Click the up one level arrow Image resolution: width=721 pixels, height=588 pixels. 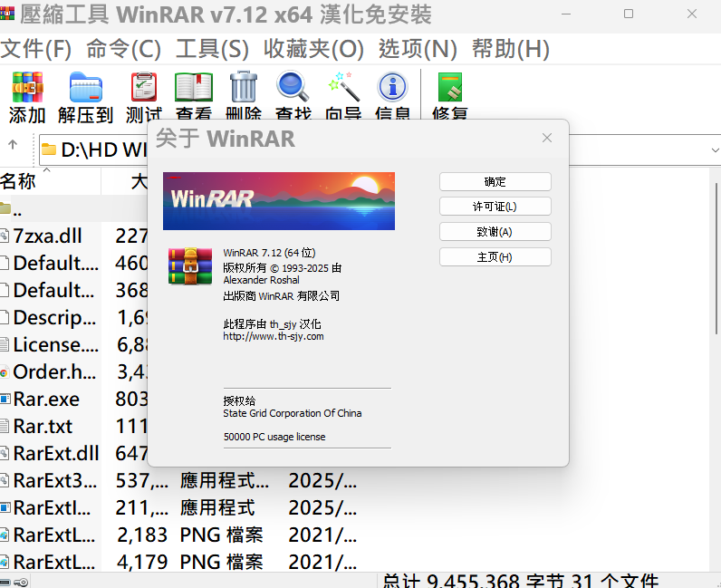13,144
